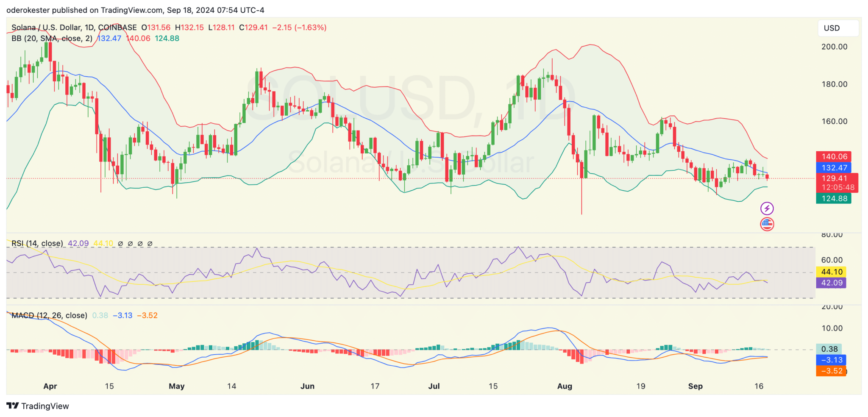Click the purple 42.09 RSI axis label
Viewport: 868px width, 417px height.
[x=831, y=283]
